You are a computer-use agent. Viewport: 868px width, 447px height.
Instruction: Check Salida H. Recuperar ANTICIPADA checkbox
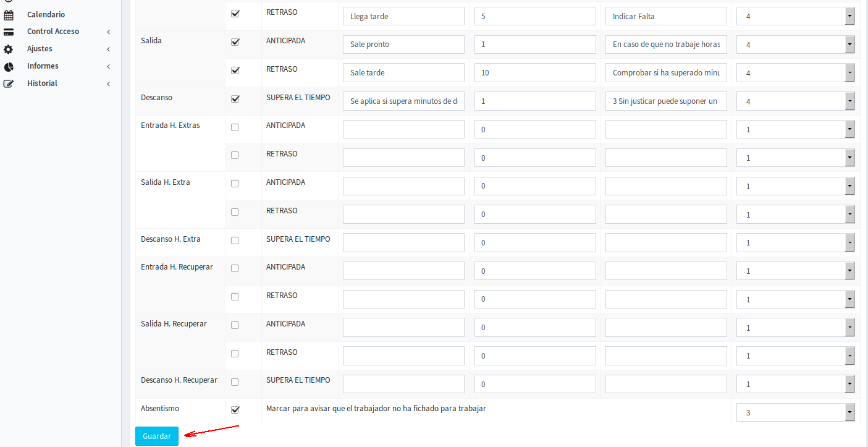[235, 325]
